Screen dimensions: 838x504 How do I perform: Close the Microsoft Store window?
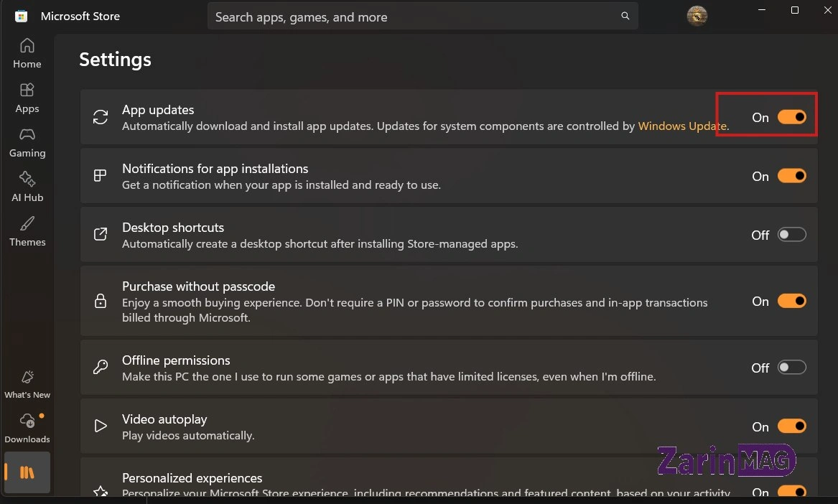click(x=827, y=10)
